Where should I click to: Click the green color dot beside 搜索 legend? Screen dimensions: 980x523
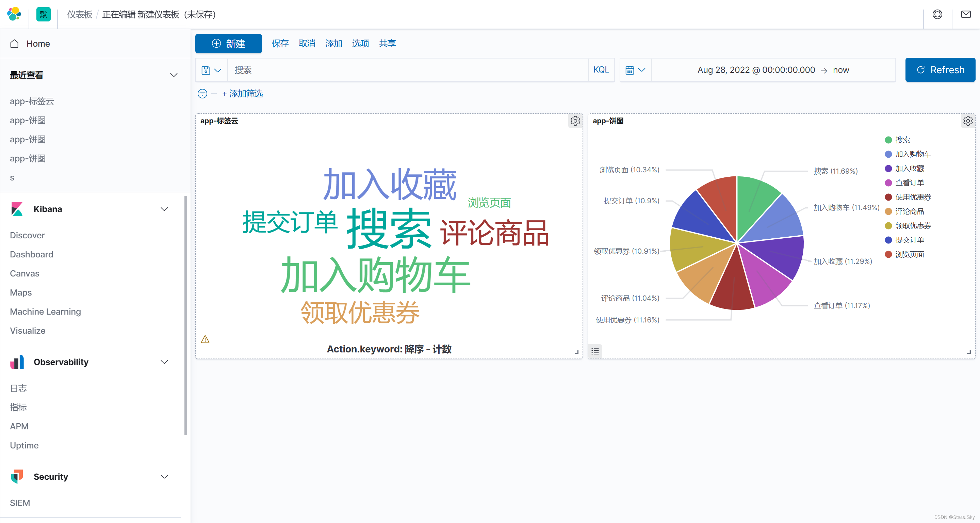pyautogui.click(x=889, y=140)
